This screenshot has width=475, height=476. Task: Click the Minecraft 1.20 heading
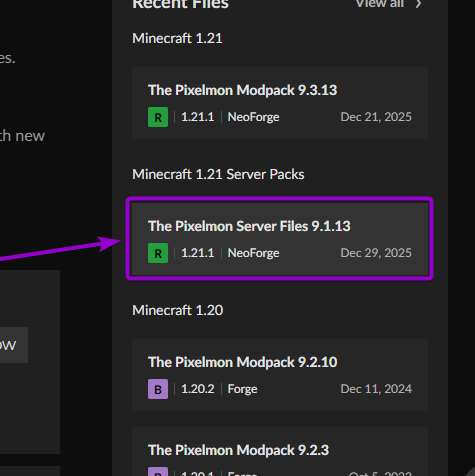[178, 310]
